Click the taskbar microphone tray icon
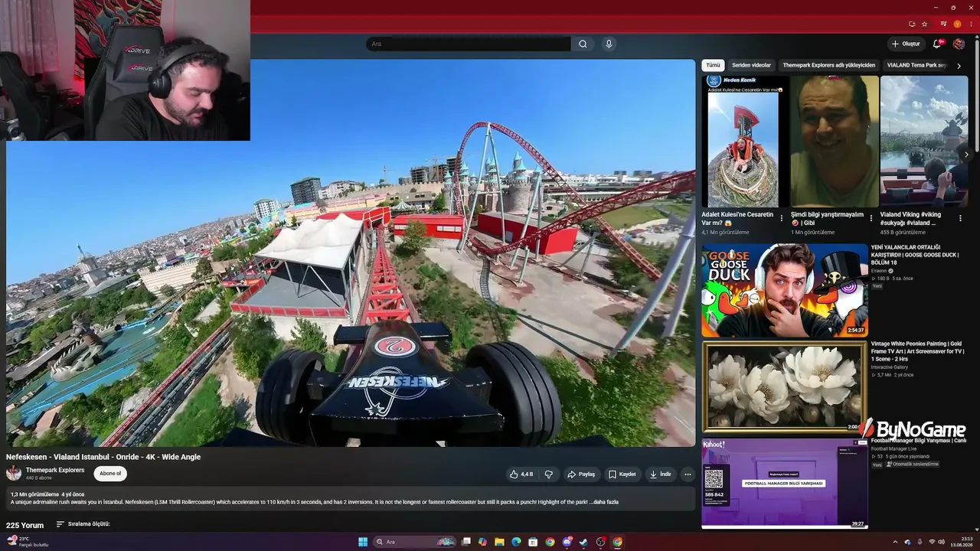 click(920, 542)
